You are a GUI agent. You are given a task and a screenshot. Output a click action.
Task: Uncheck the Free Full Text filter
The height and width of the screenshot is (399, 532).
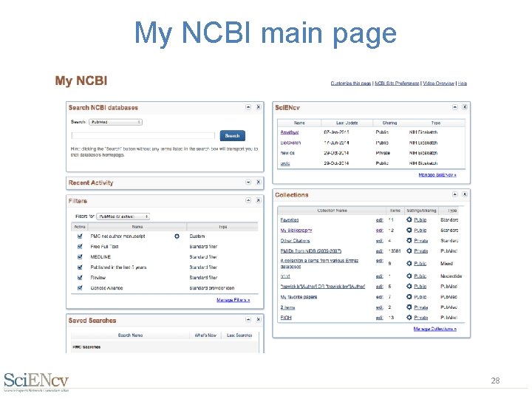pos(80,247)
